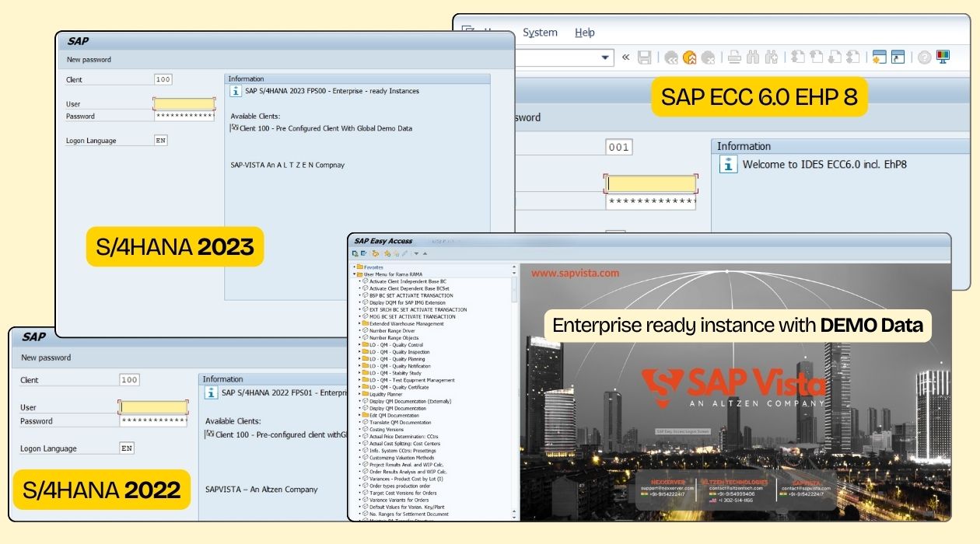This screenshot has height=544, width=980.
Task: Click User field in S/4HANA 2023 logon
Action: tap(184, 104)
